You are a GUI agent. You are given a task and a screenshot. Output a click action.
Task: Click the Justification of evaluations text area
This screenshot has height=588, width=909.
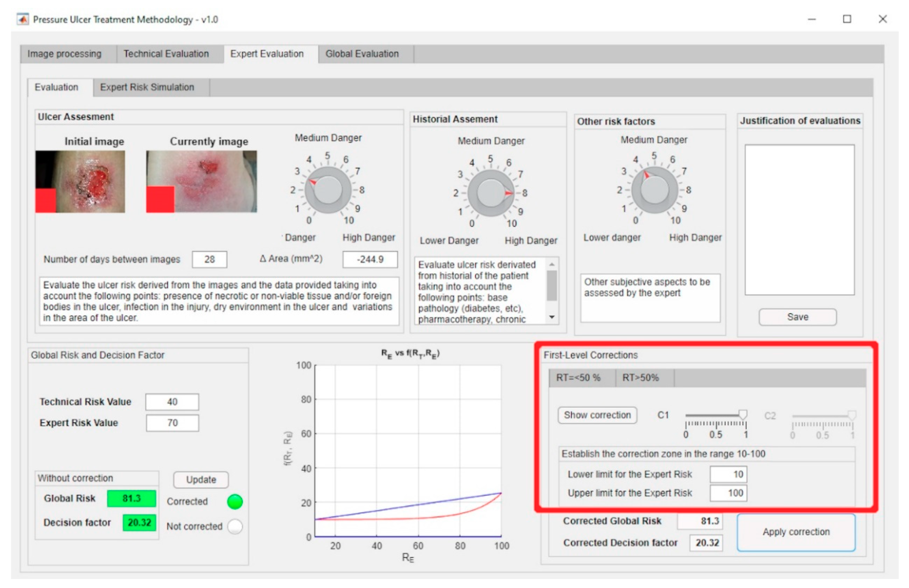[800, 220]
